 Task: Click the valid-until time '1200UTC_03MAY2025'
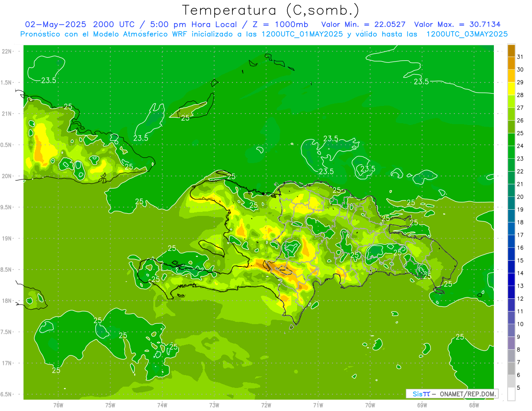(467, 34)
